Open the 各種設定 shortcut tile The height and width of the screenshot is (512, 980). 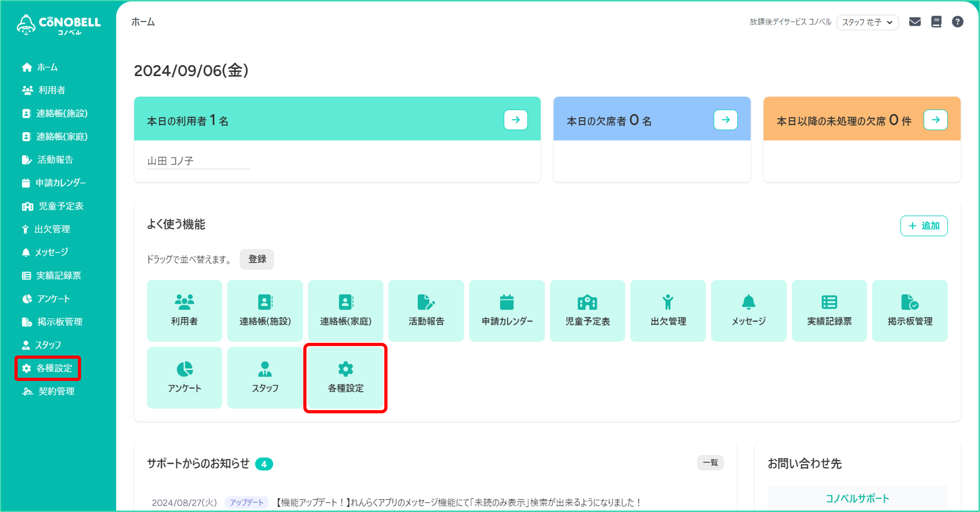point(346,378)
